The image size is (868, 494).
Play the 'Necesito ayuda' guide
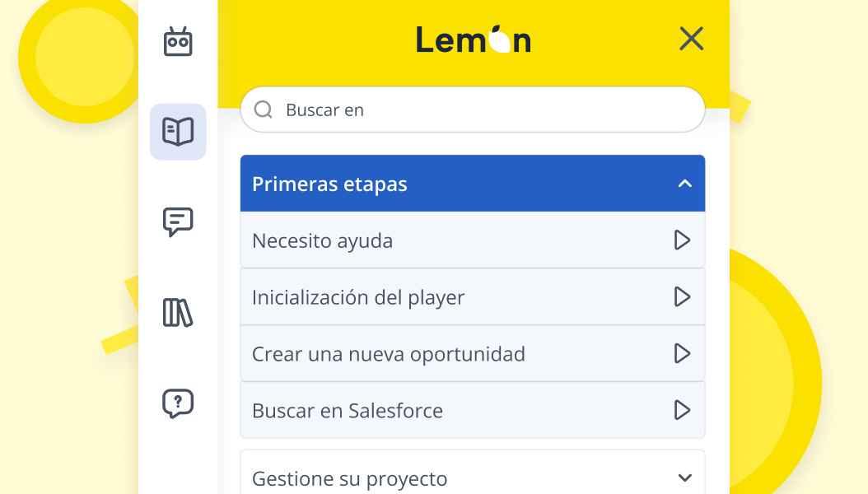tap(682, 240)
